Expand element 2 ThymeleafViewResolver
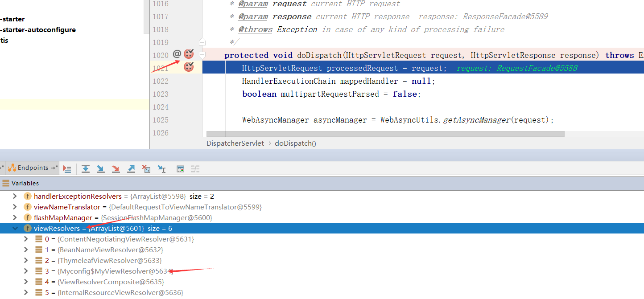 (x=26, y=261)
